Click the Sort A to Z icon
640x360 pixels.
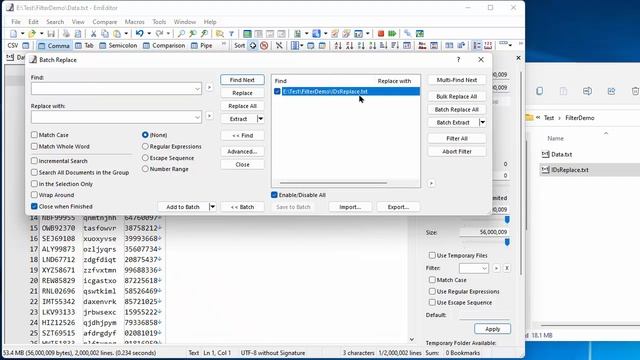pos(338,46)
